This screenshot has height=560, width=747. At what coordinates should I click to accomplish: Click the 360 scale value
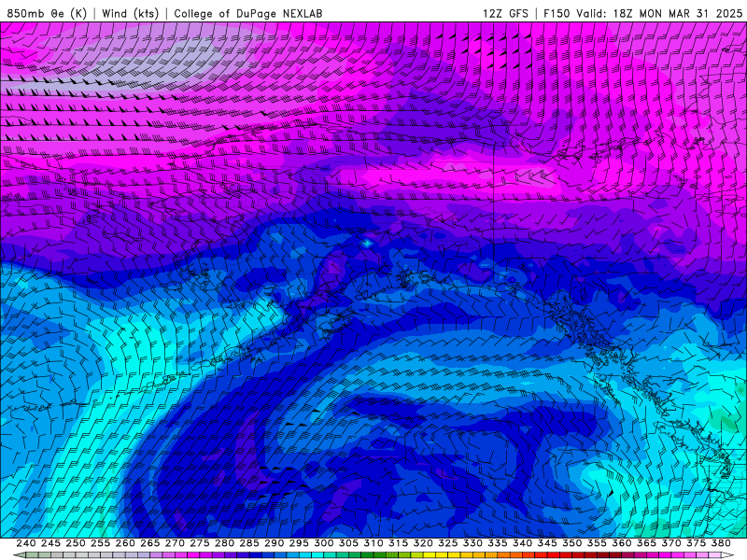click(622, 543)
